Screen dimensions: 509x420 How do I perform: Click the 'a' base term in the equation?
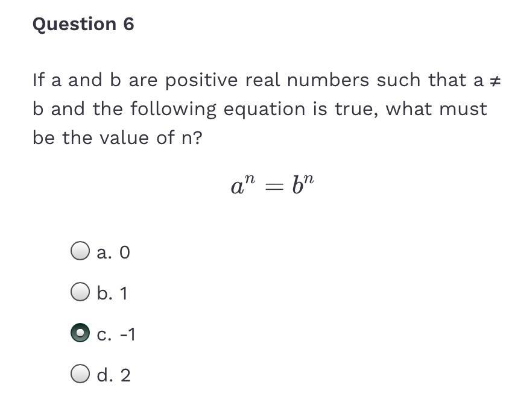click(x=236, y=187)
